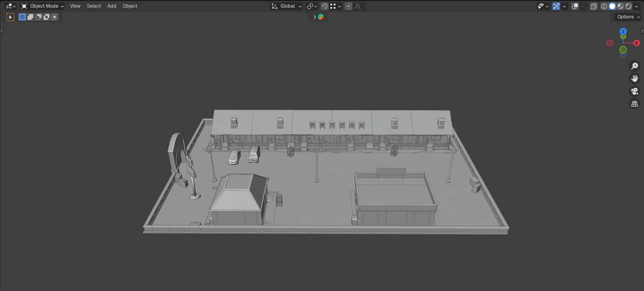Open the Object Mode dropdown
Image resolution: width=644 pixels, height=291 pixels.
coord(42,6)
